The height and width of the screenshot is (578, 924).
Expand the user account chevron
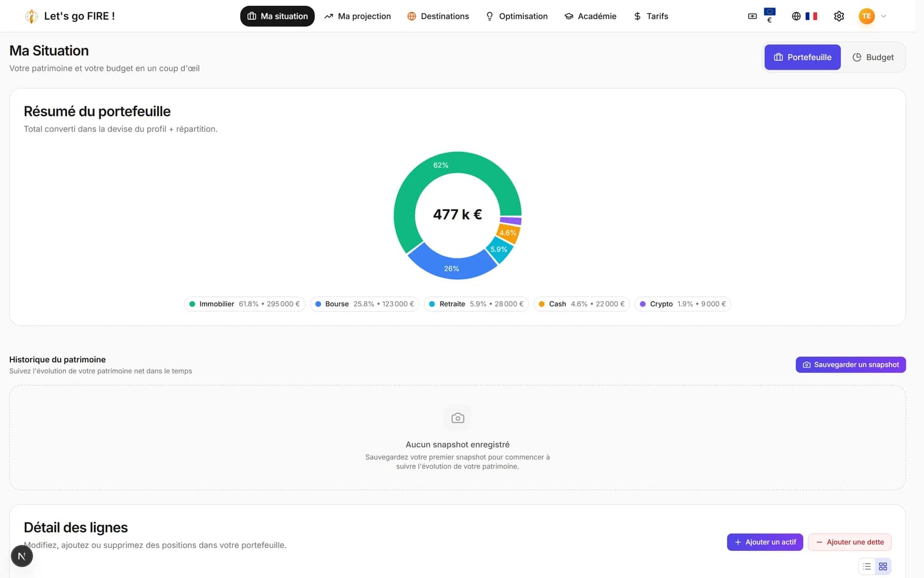[x=884, y=16]
